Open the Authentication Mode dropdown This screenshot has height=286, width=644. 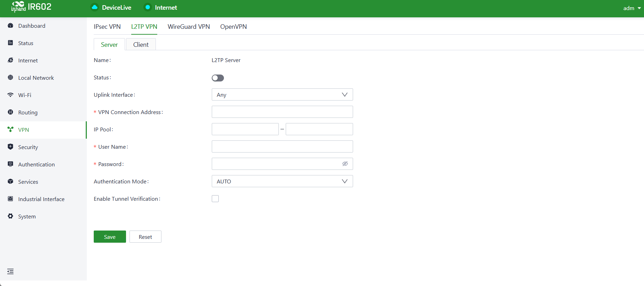pos(282,181)
